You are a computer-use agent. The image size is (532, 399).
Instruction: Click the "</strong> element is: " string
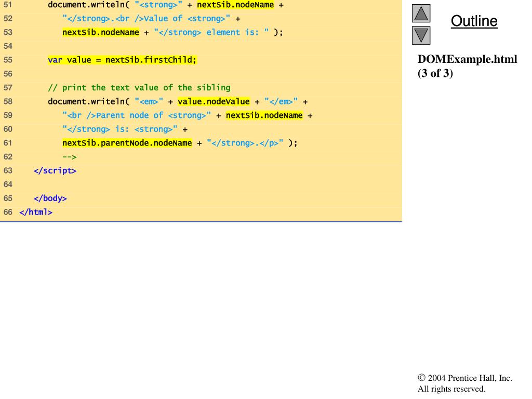click(211, 32)
